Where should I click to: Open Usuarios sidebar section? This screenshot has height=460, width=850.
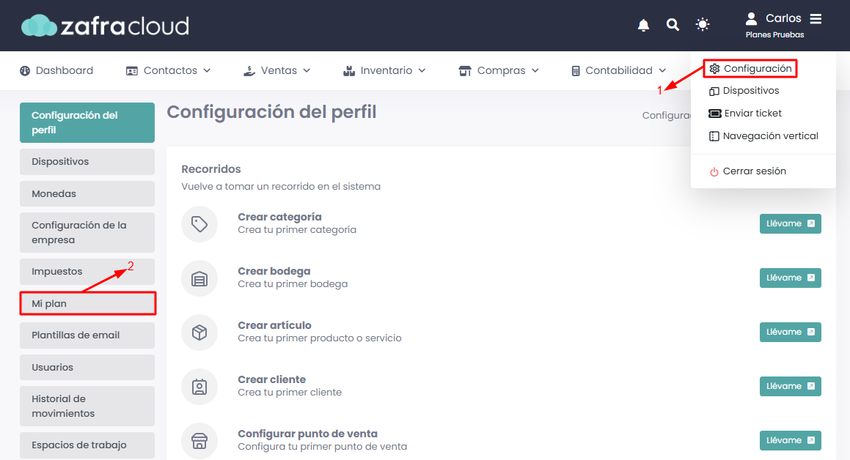[87, 367]
